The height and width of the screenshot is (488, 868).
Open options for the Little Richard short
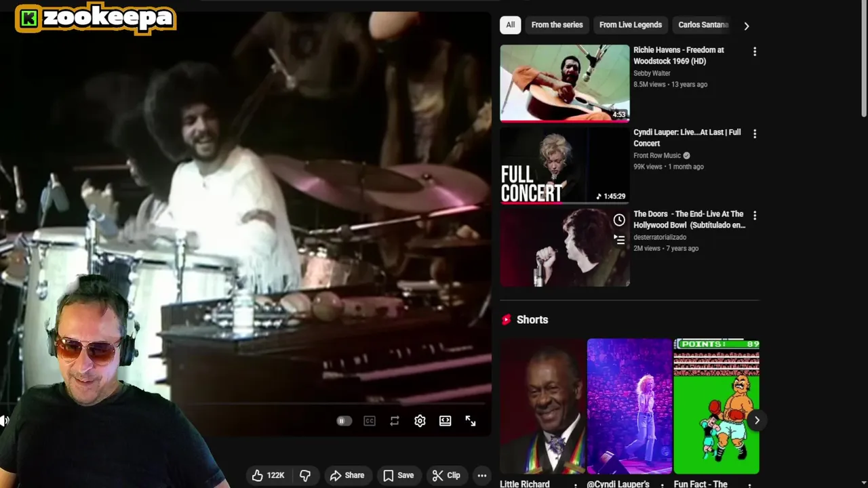point(576,485)
